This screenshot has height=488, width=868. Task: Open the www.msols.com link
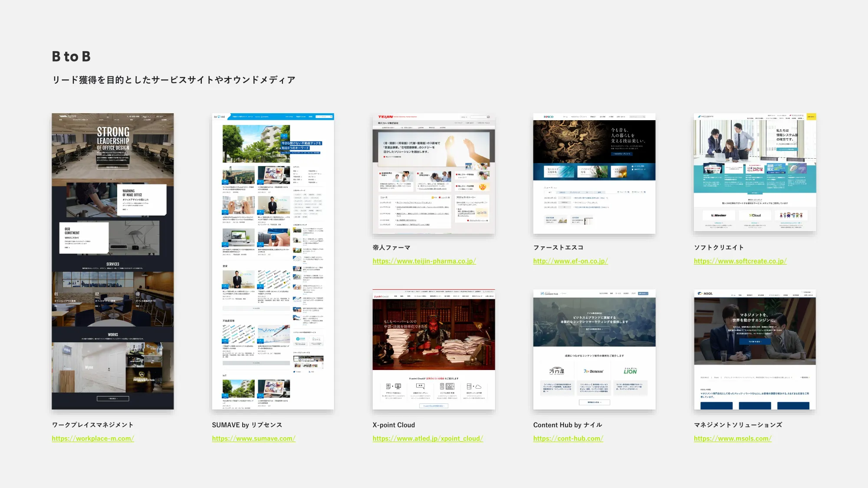[x=733, y=439]
